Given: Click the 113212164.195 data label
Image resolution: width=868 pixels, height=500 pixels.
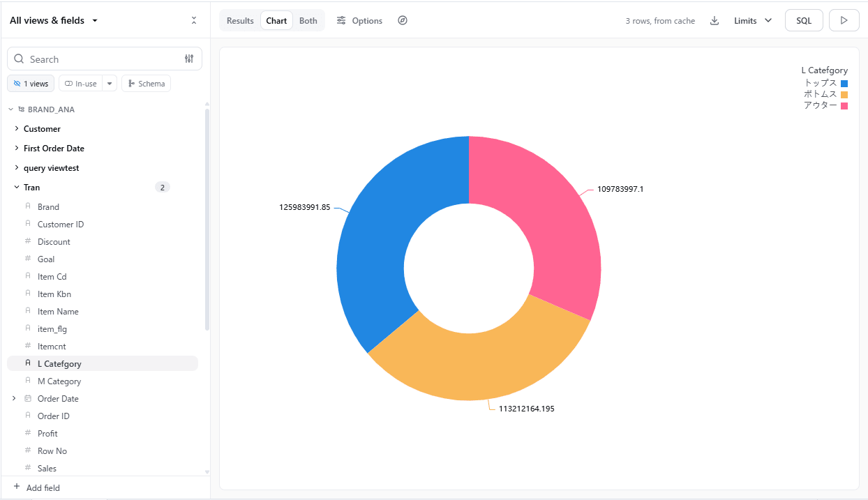Looking at the screenshot, I should click(527, 409).
